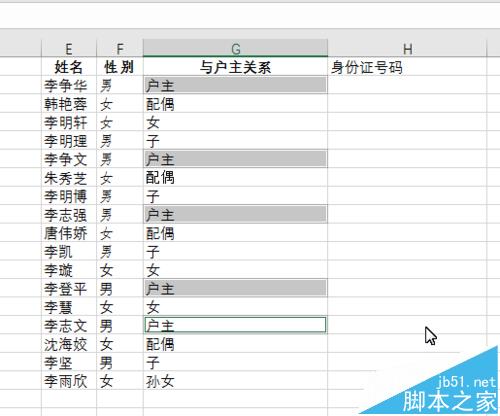Select column H header

tap(407, 49)
